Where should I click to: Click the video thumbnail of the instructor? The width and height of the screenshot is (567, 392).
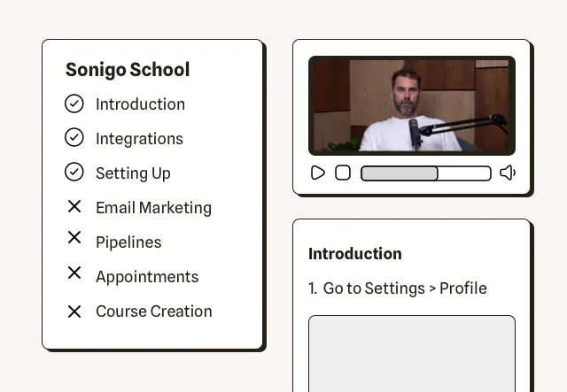[x=412, y=105]
